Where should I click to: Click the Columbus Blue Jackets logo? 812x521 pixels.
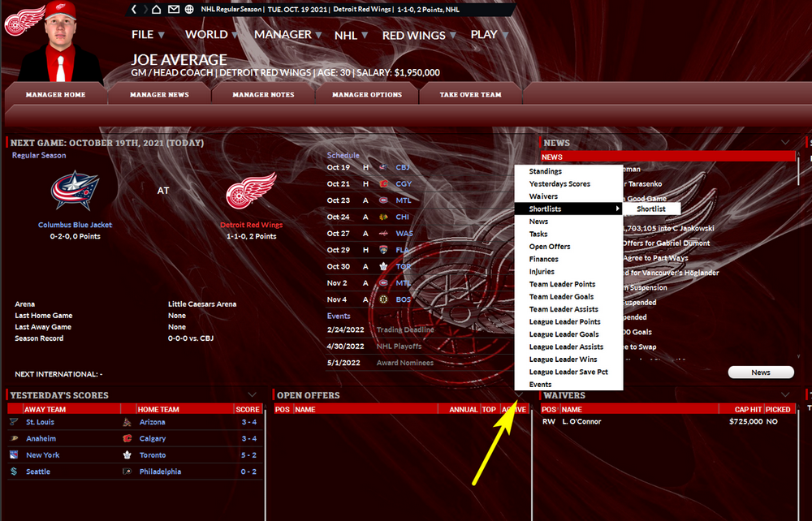(75, 191)
